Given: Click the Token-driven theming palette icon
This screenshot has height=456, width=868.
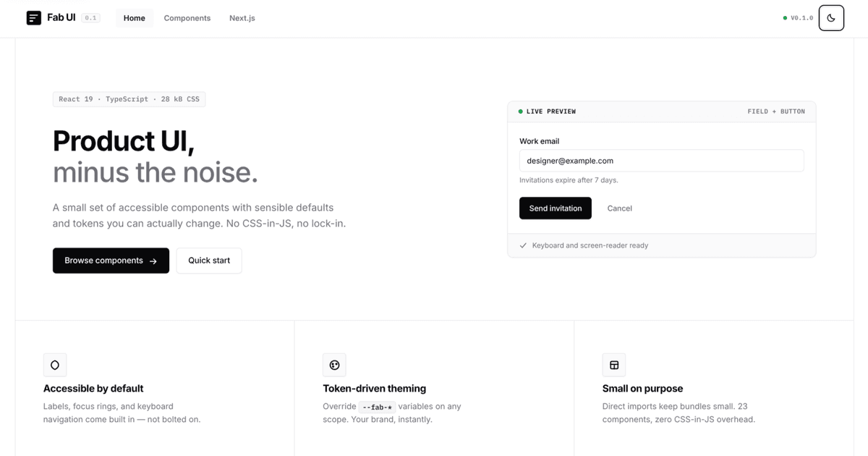Looking at the screenshot, I should pos(334,365).
